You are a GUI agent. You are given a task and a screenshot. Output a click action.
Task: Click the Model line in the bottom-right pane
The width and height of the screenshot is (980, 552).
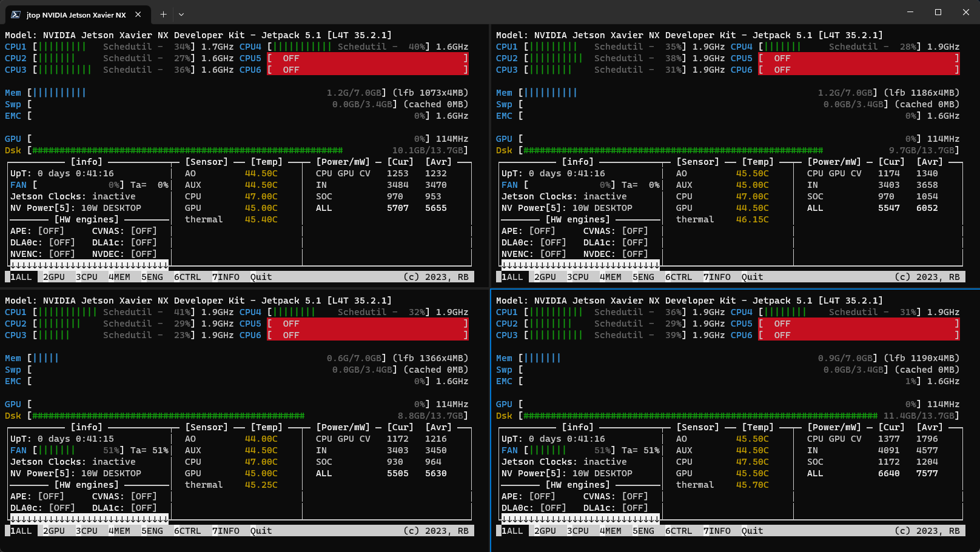point(690,301)
